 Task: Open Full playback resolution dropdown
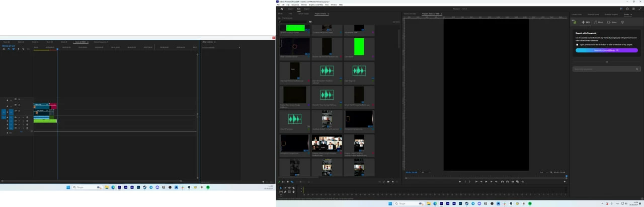click(543, 172)
